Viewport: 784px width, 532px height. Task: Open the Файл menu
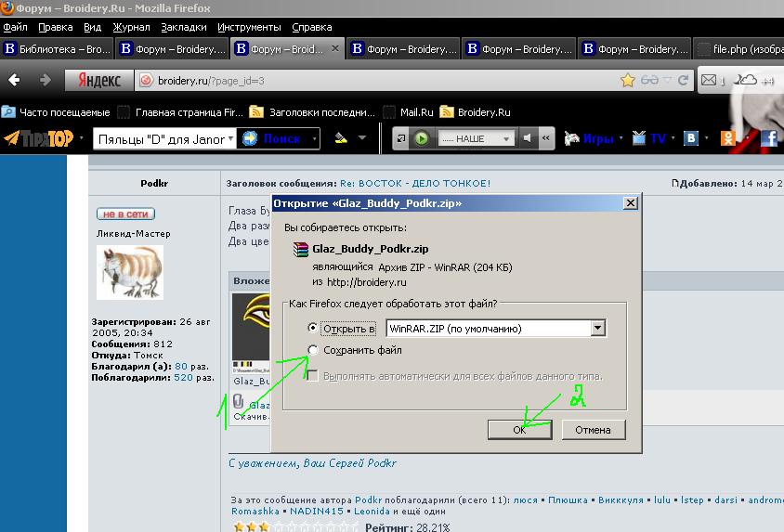[x=15, y=27]
